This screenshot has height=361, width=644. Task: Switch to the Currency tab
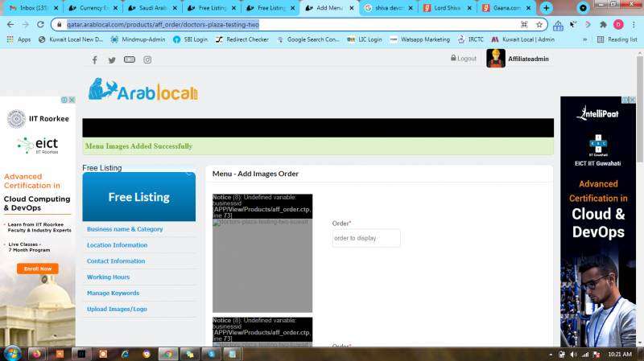click(x=93, y=8)
